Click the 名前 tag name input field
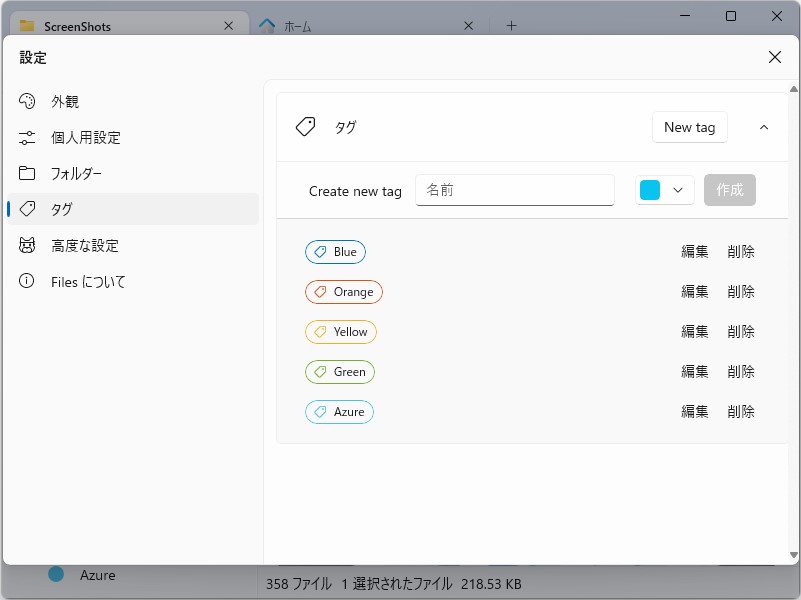The height and width of the screenshot is (600, 801). 513,189
